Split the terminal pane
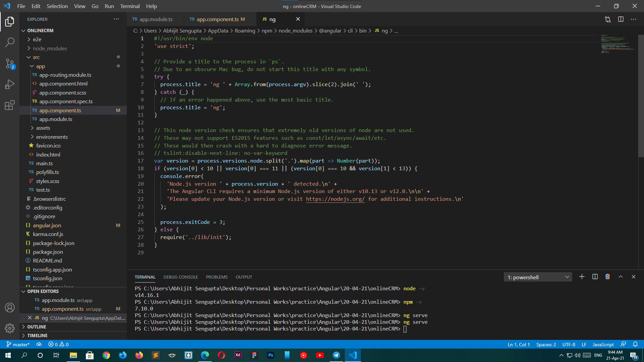 click(x=595, y=277)
